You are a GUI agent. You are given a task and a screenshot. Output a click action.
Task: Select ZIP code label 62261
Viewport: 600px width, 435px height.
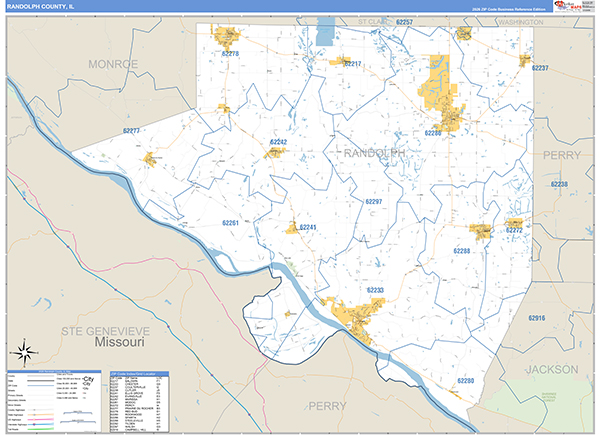(230, 223)
